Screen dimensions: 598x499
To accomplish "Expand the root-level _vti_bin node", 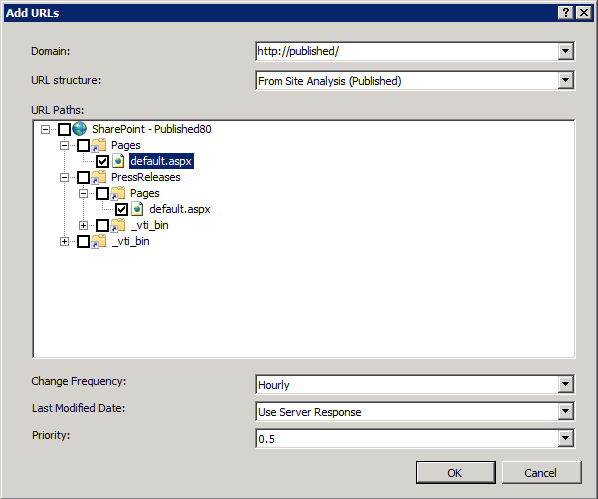I will pos(64,241).
